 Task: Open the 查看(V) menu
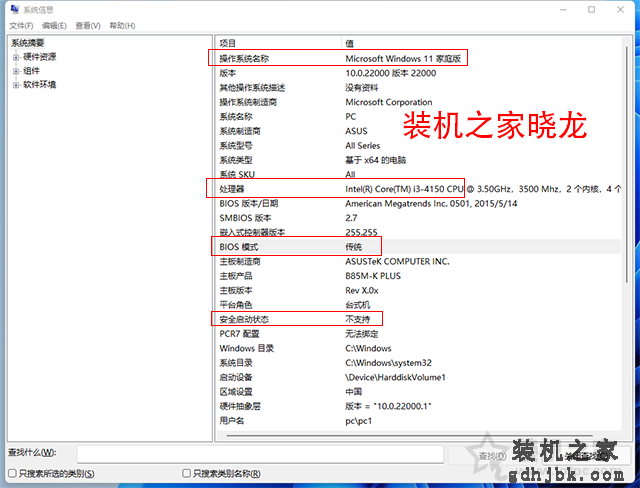(88, 26)
